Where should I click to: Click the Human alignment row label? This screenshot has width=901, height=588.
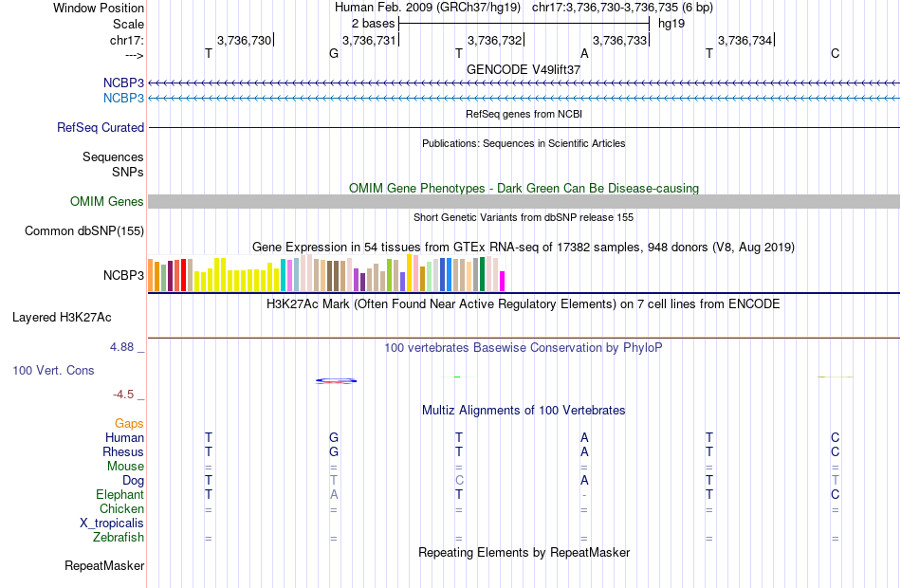[124, 438]
